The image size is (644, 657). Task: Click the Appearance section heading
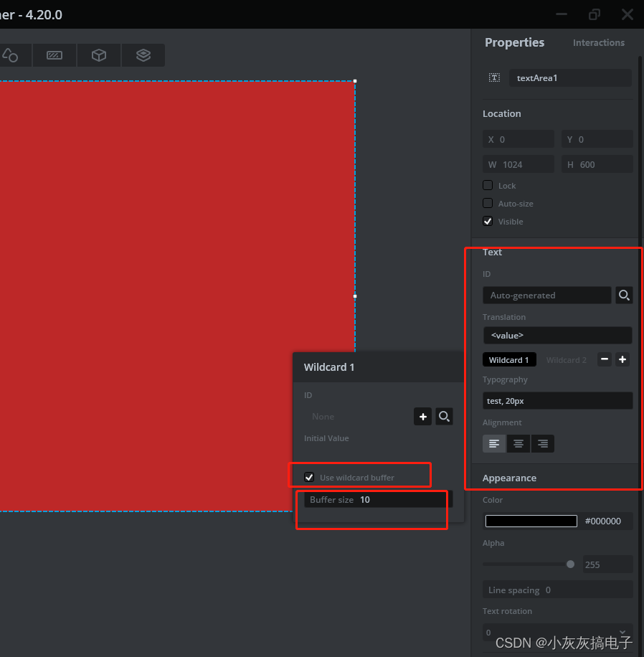509,478
